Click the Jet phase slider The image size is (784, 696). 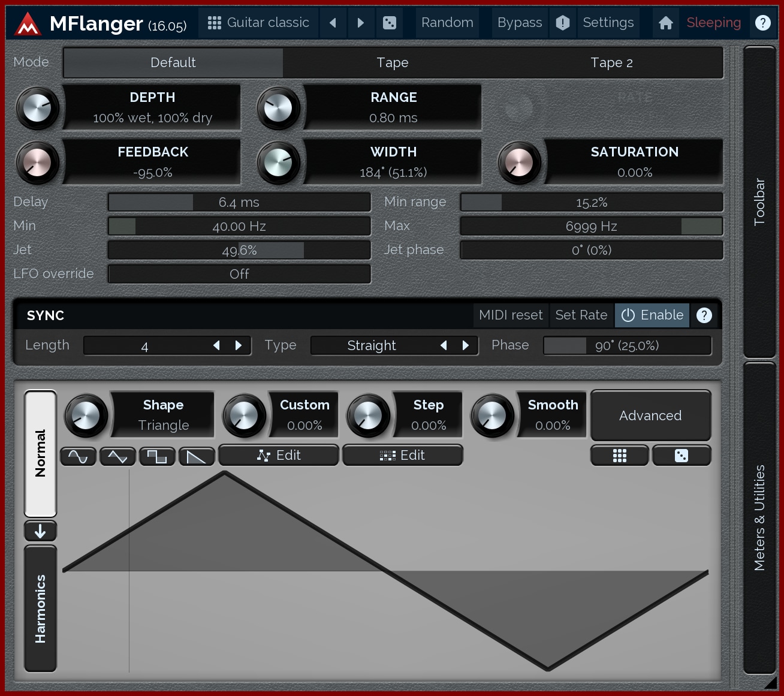pyautogui.click(x=592, y=251)
